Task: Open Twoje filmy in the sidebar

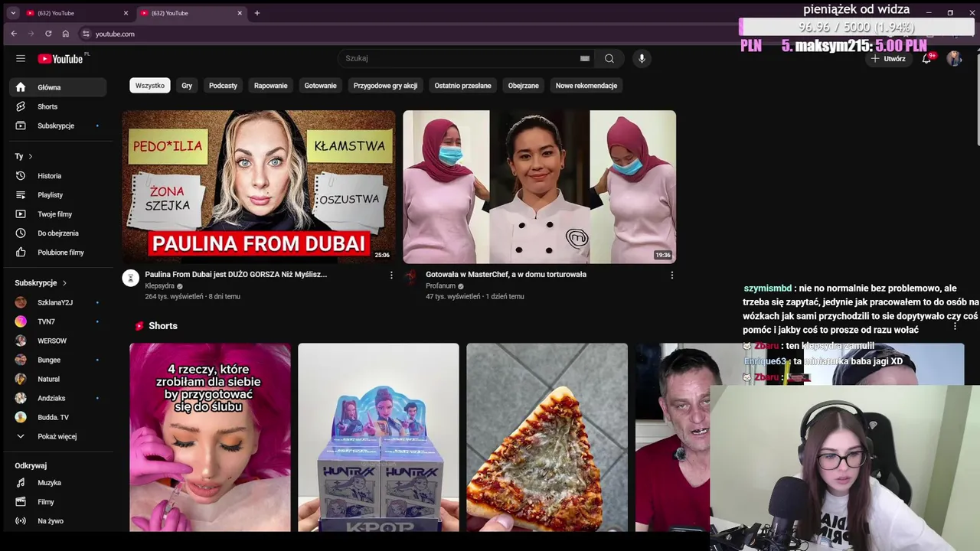Action: pyautogui.click(x=58, y=214)
